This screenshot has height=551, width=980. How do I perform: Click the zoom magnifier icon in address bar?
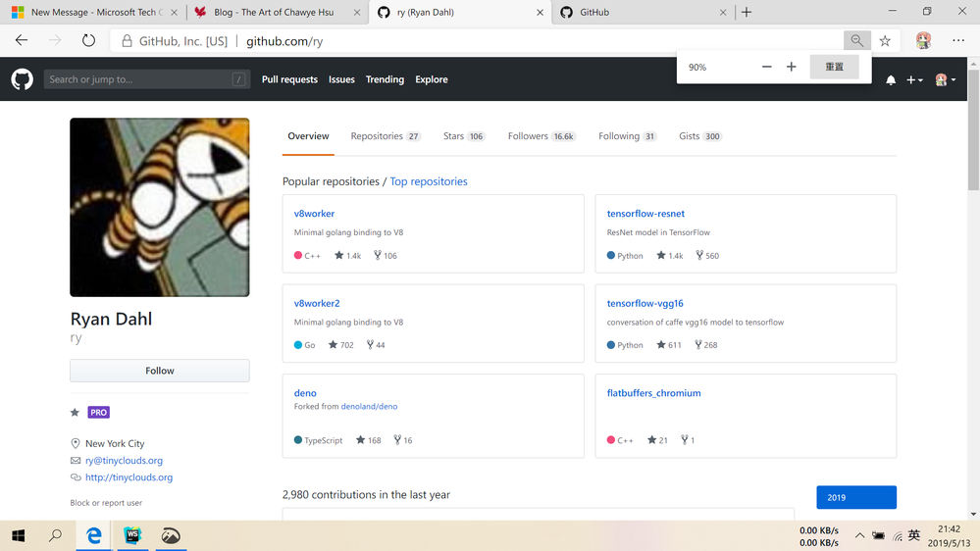coord(856,40)
